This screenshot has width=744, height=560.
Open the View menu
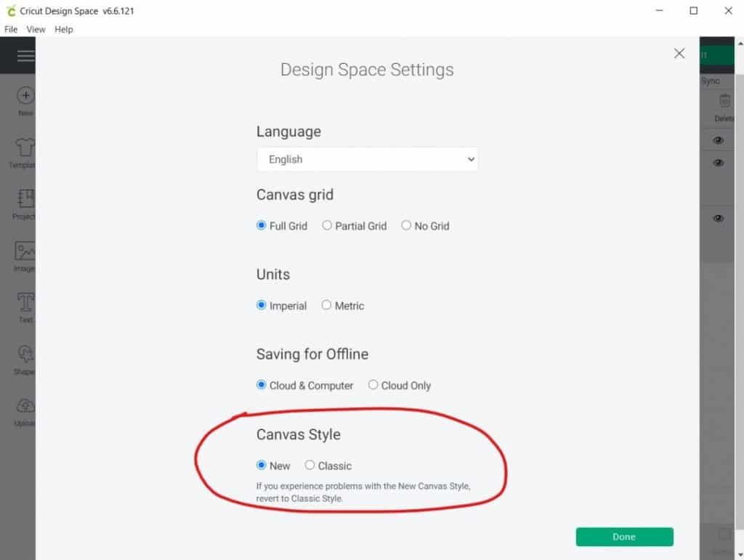coord(36,29)
